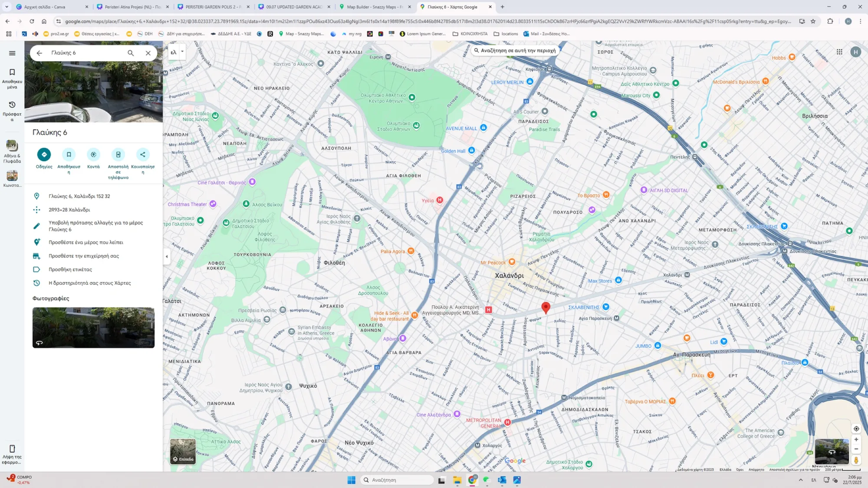The height and width of the screenshot is (488, 868).
Task: Click Η δραστηριότητά σας στους Χάρτες
Action: click(90, 283)
